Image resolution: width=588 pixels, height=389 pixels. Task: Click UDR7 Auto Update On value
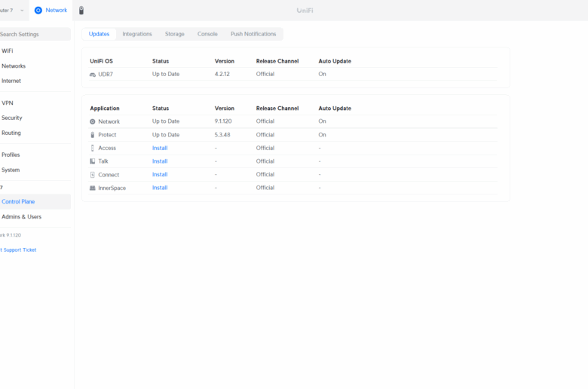click(322, 75)
